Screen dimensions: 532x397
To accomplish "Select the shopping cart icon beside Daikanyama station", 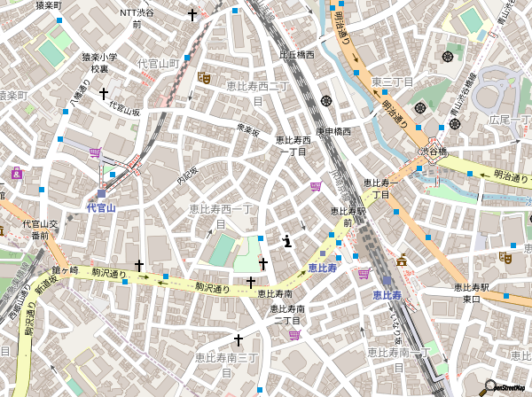I will click(x=95, y=153).
